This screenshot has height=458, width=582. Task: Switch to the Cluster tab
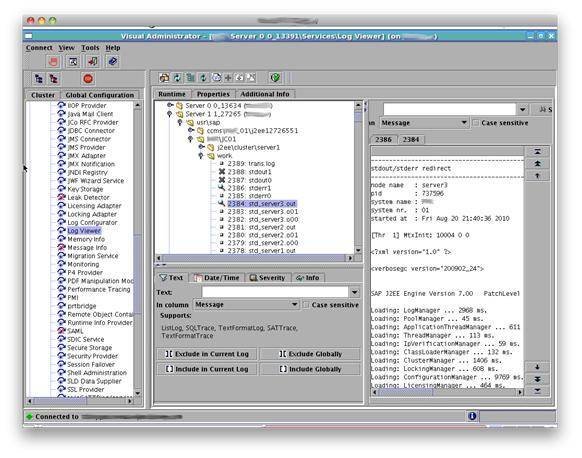pyautogui.click(x=43, y=95)
